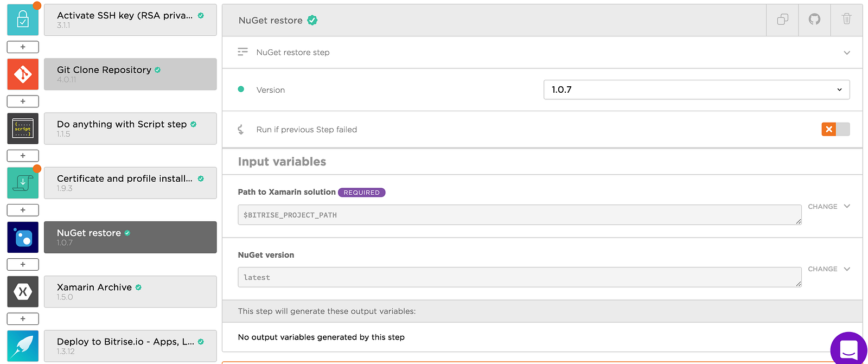Click the Script step icon
This screenshot has width=868, height=364.
click(x=23, y=129)
